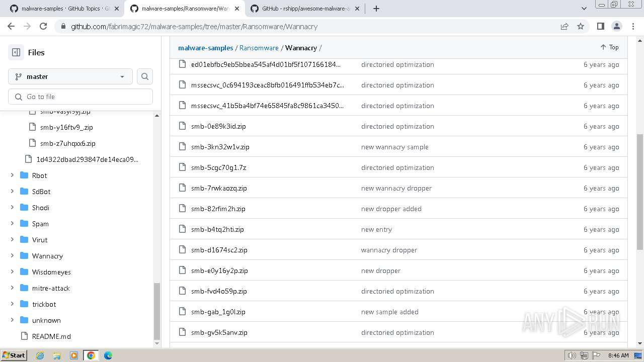Screen dimensions: 644x362
Task: Collapse the Files side panel icon
Action: tap(16, 52)
